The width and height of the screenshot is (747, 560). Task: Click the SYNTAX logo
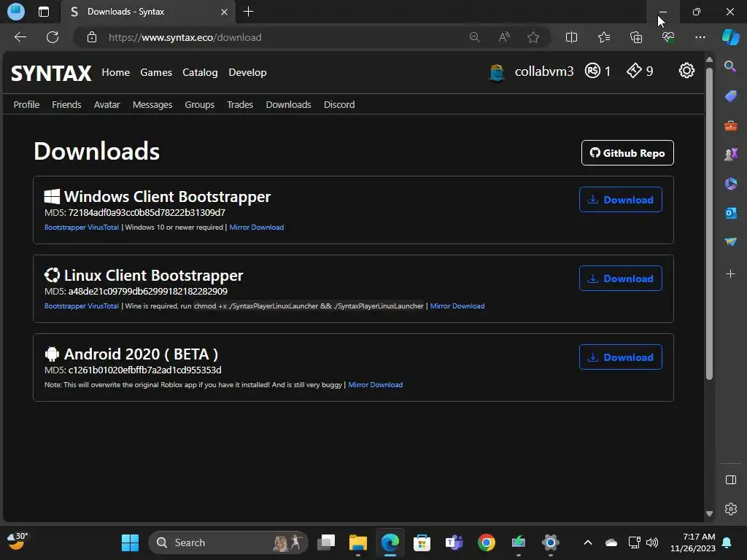coord(51,74)
